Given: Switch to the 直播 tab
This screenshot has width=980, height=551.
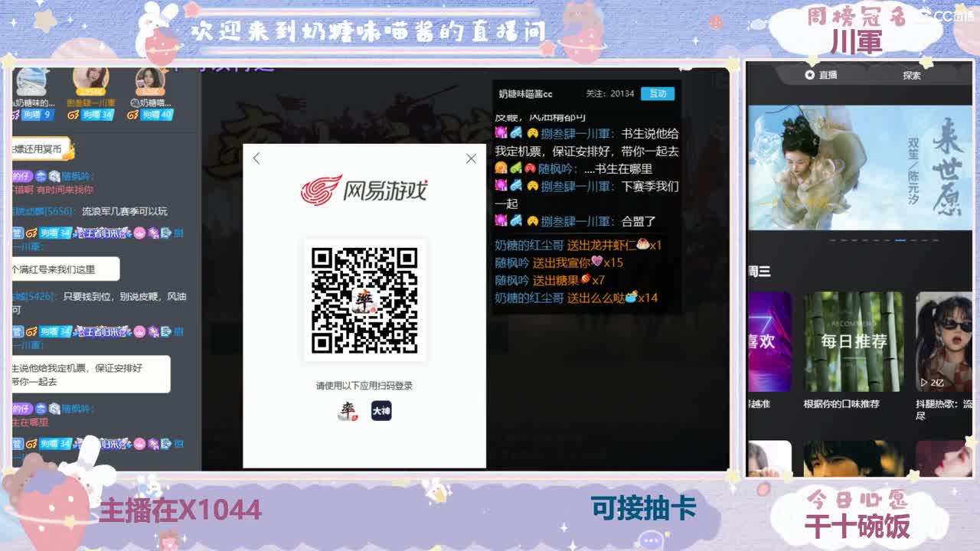Looking at the screenshot, I should tap(821, 75).
